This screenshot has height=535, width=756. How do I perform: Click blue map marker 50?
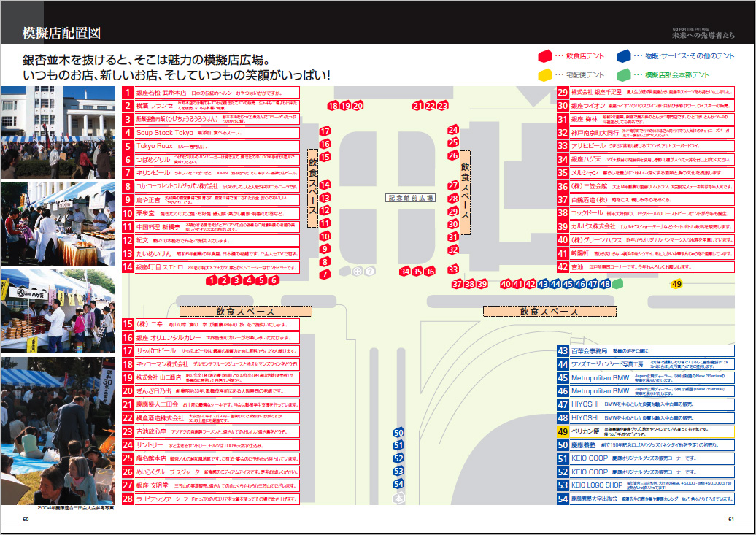click(398, 433)
